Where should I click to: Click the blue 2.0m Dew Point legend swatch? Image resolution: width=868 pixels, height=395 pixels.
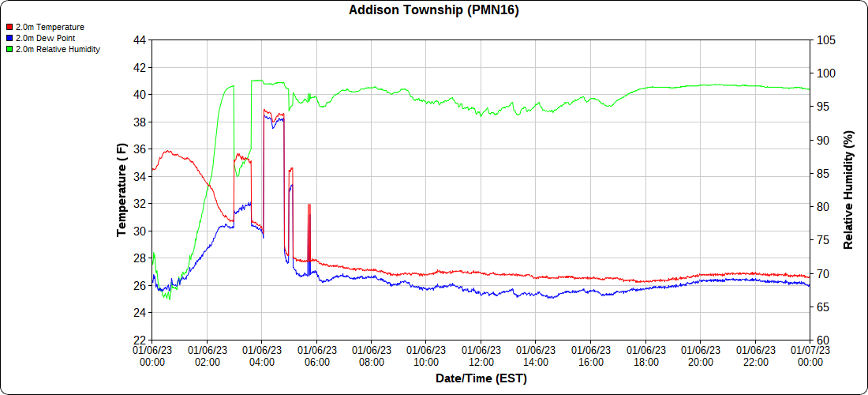click(x=9, y=38)
